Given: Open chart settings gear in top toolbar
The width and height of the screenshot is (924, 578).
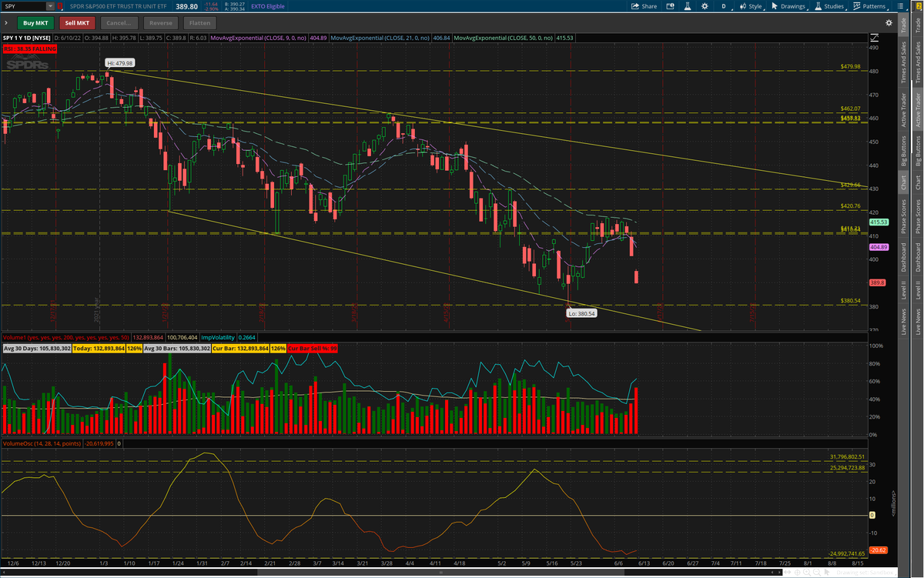Looking at the screenshot, I should coord(705,6).
